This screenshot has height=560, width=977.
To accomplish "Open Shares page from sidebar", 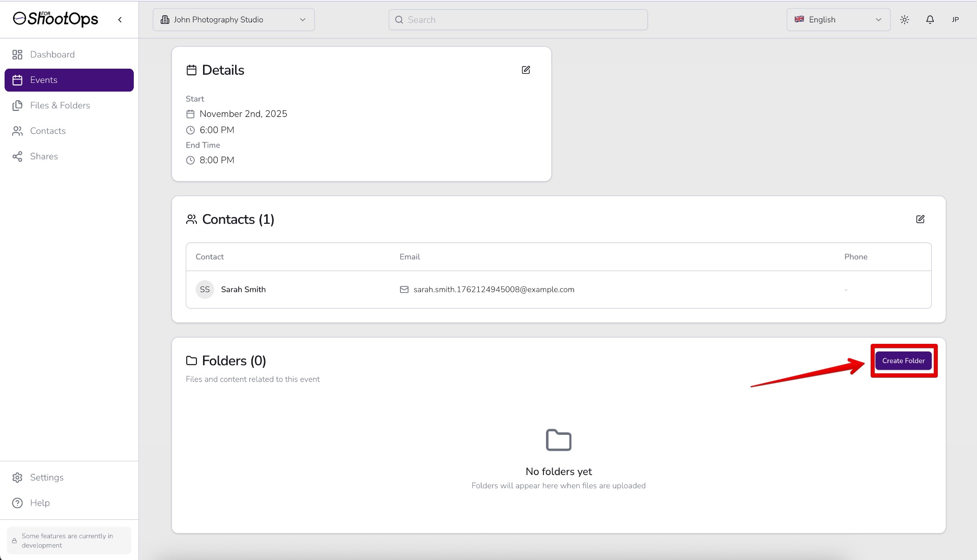I will pos(44,156).
